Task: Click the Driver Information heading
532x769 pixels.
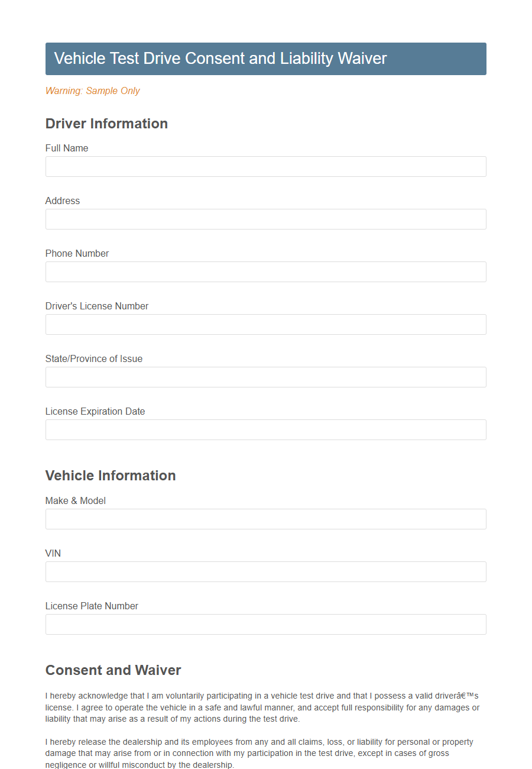Action: 106,124
